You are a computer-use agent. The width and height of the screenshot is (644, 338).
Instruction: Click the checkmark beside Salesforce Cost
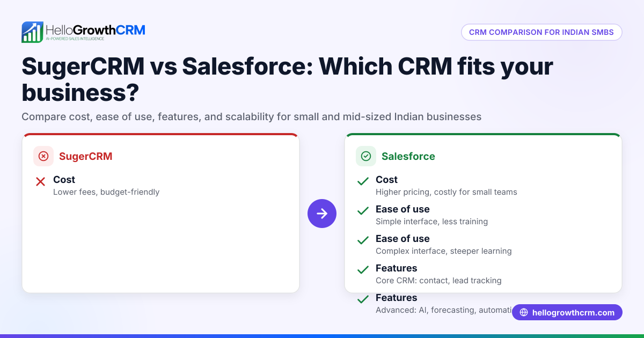(x=363, y=182)
